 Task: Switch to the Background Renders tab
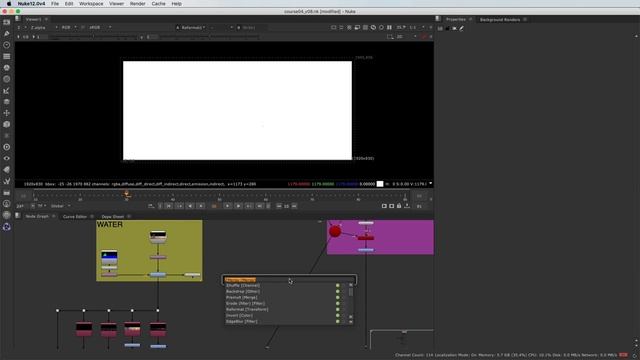click(x=500, y=20)
